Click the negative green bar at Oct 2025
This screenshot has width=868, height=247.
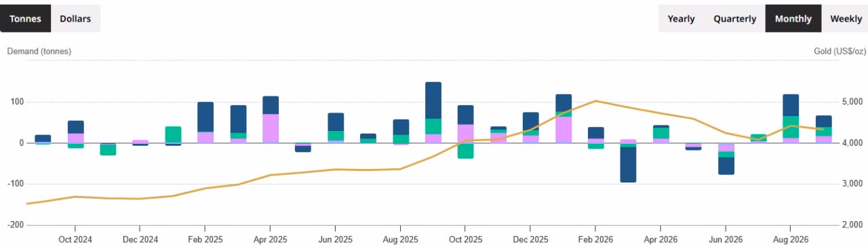tap(466, 151)
